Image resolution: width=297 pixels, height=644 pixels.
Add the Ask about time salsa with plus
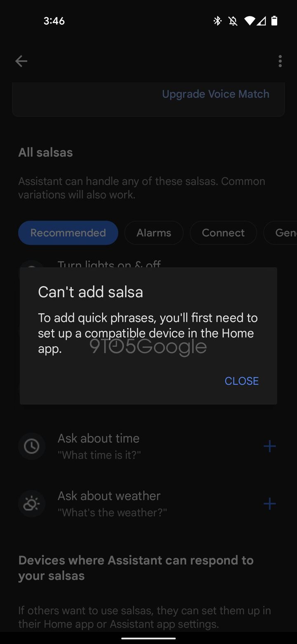pyautogui.click(x=270, y=446)
